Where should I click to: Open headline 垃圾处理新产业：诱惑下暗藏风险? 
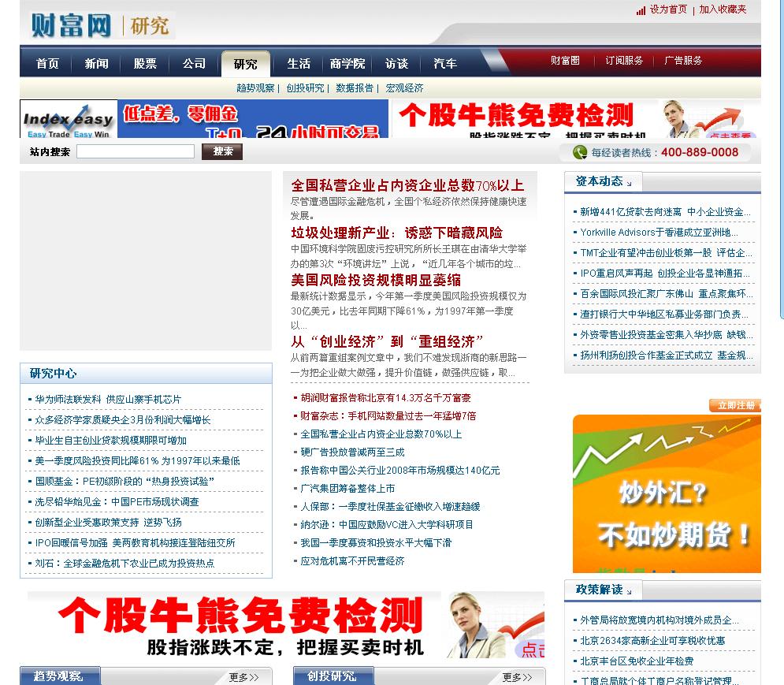pyautogui.click(x=396, y=233)
